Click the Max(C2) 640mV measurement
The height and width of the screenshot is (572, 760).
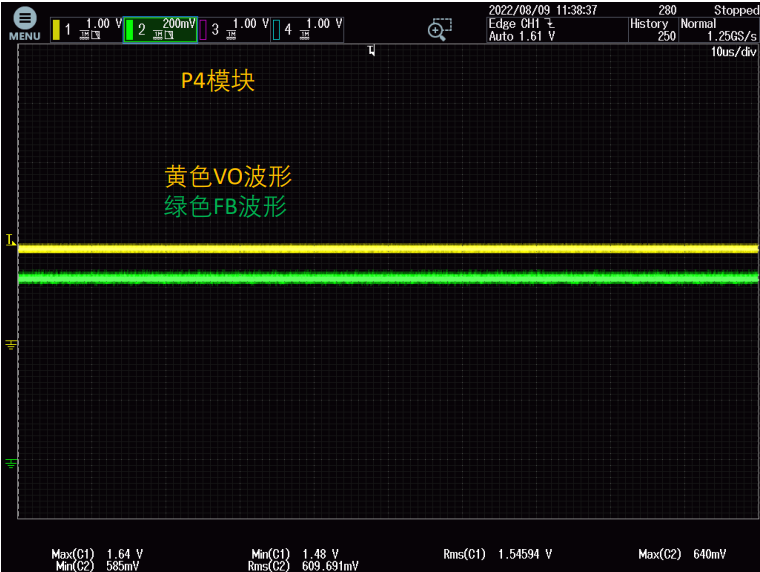point(682,554)
